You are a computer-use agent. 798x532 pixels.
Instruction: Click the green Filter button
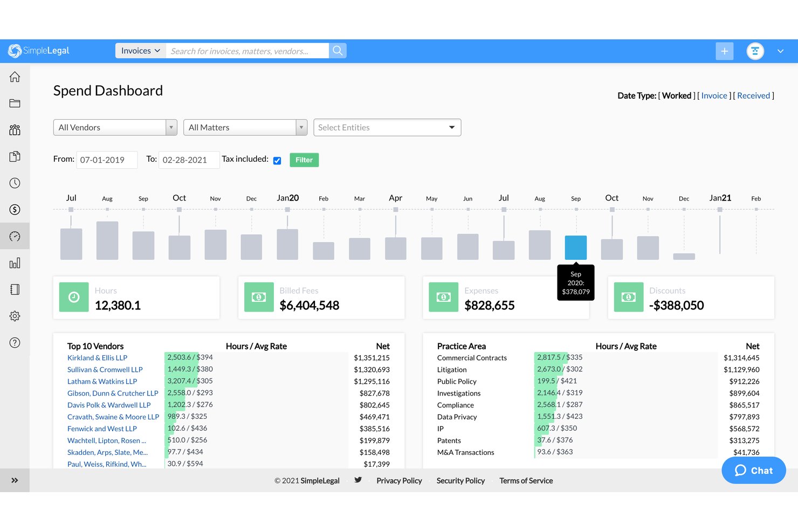[x=304, y=160]
